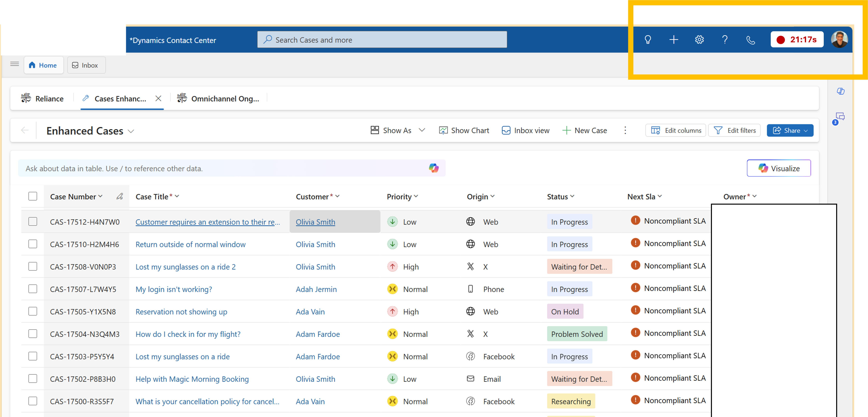Click the phone dialer icon
The image size is (868, 417).
coord(750,40)
